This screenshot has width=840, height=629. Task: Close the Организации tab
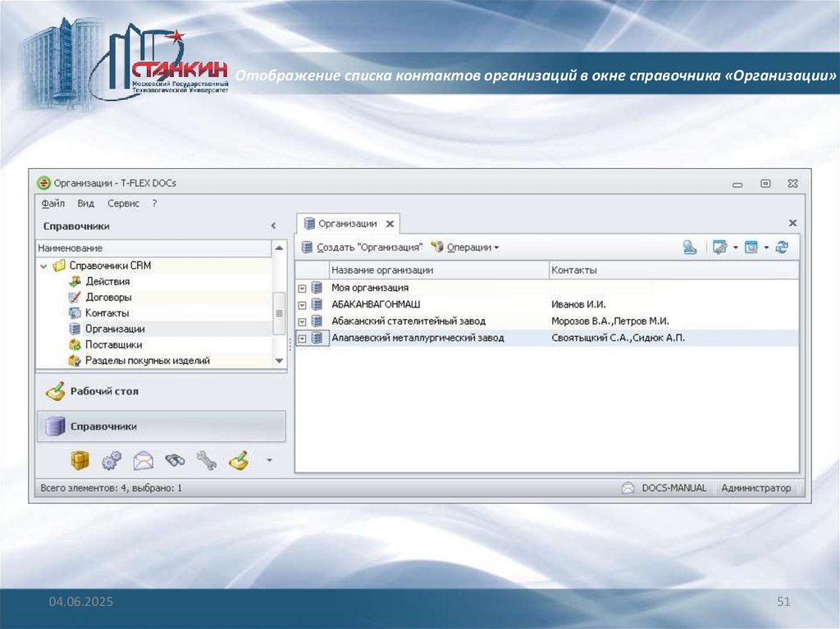pyautogui.click(x=390, y=224)
